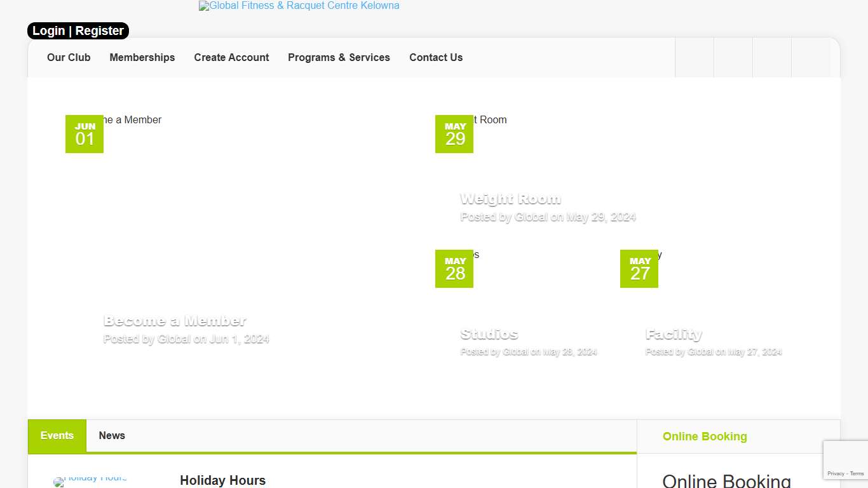
Task: Select the MAY 27 date badge
Action: pyautogui.click(x=639, y=269)
